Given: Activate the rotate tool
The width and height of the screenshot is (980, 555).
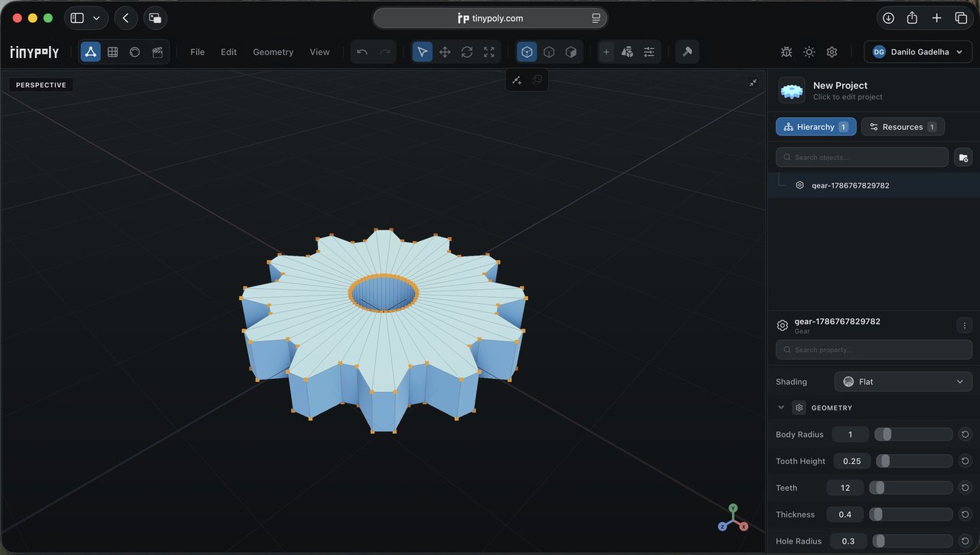Looking at the screenshot, I should pyautogui.click(x=466, y=52).
